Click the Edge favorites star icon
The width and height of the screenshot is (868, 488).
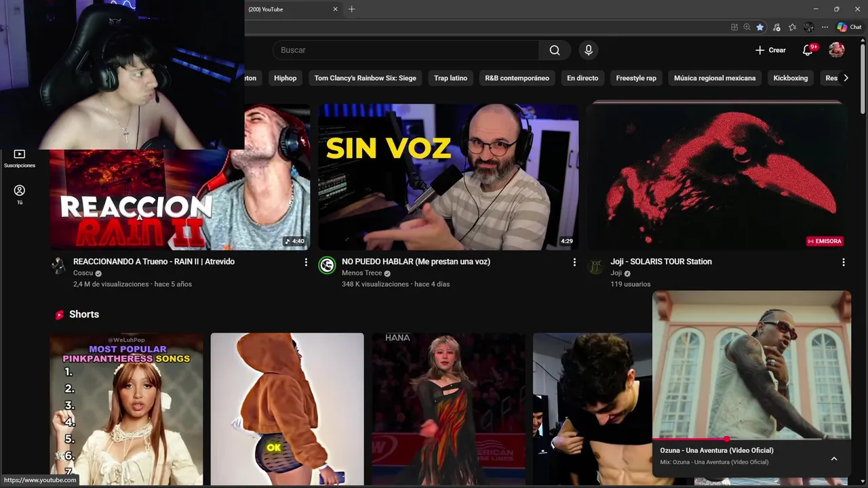(x=760, y=27)
